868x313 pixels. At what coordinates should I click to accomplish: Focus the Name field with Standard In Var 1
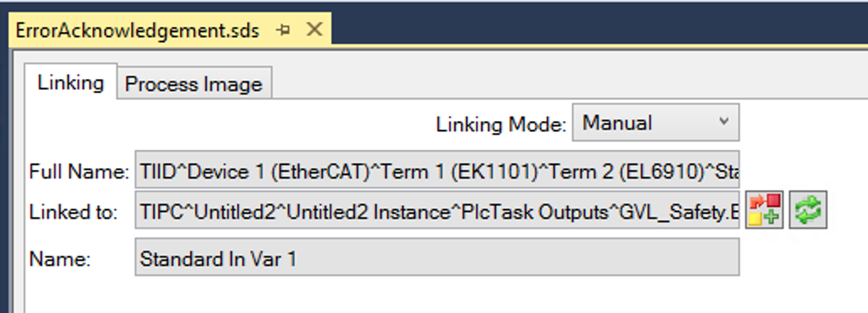pos(437,257)
